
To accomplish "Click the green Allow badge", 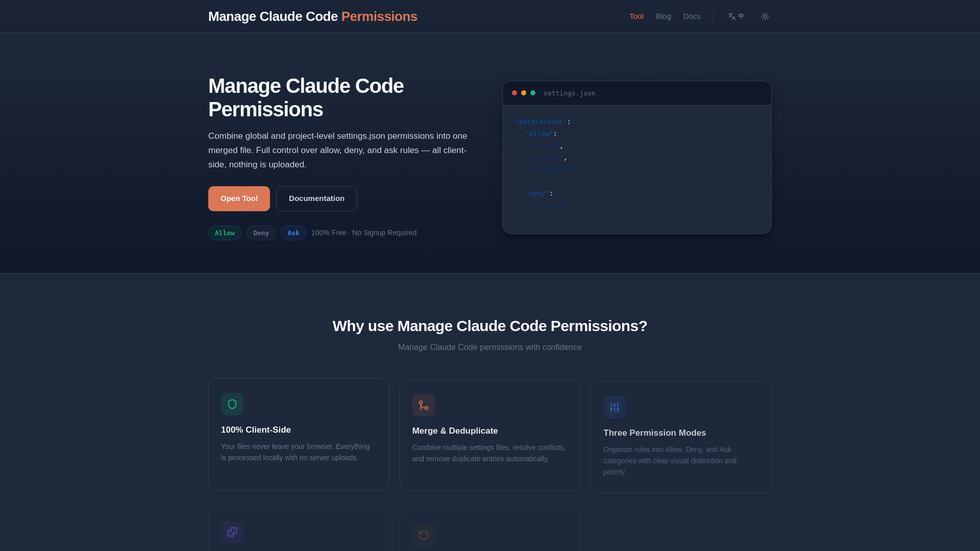I will tap(225, 233).
